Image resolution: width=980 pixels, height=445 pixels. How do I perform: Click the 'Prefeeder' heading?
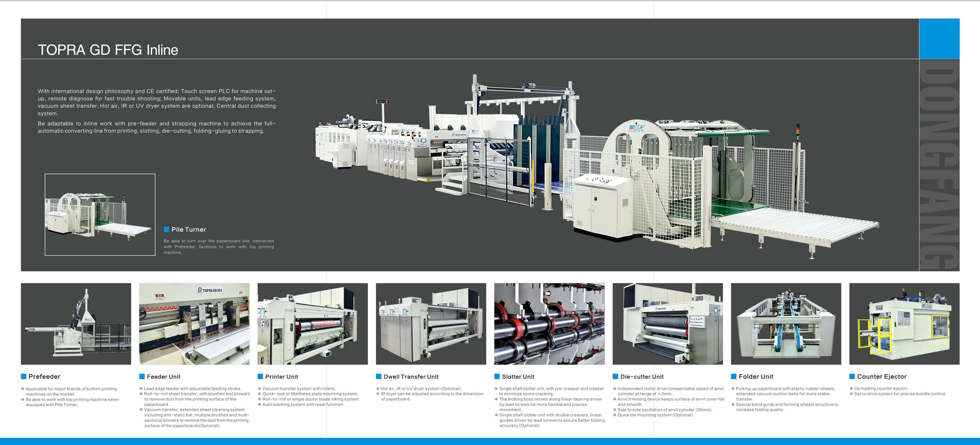[x=45, y=377]
